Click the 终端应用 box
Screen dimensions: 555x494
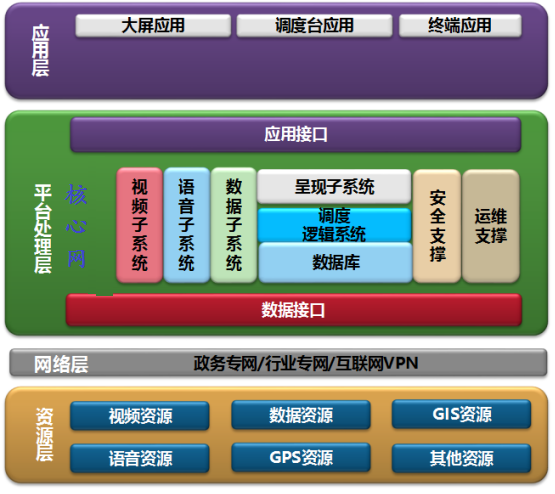(x=460, y=25)
